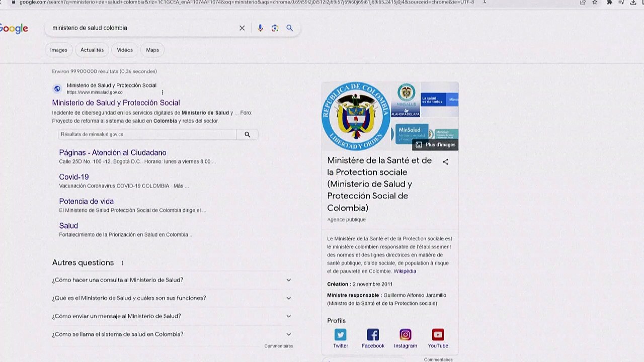Viewport: 644px width, 362px height.
Task: Open 'Ministerio de Salud y Protección Social' result title
Action: pyautogui.click(x=116, y=103)
